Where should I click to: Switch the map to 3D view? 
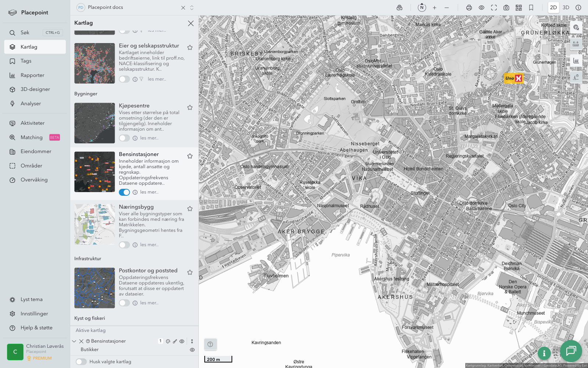(566, 8)
